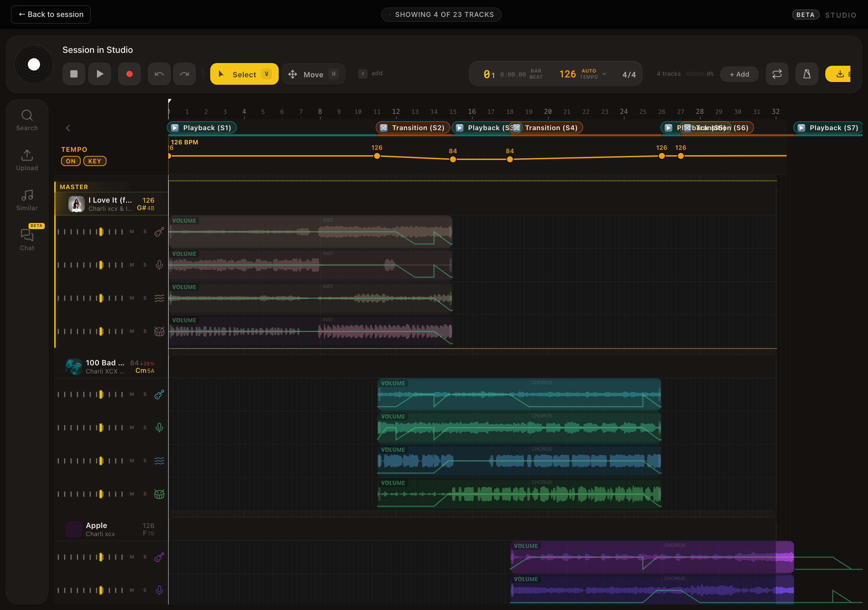Adjust Apple vocal volume slider

[90, 590]
